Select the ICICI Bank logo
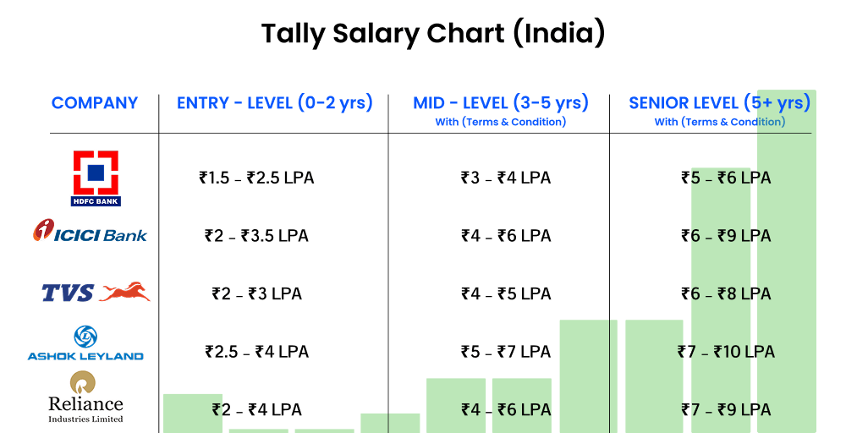 pos(91,233)
